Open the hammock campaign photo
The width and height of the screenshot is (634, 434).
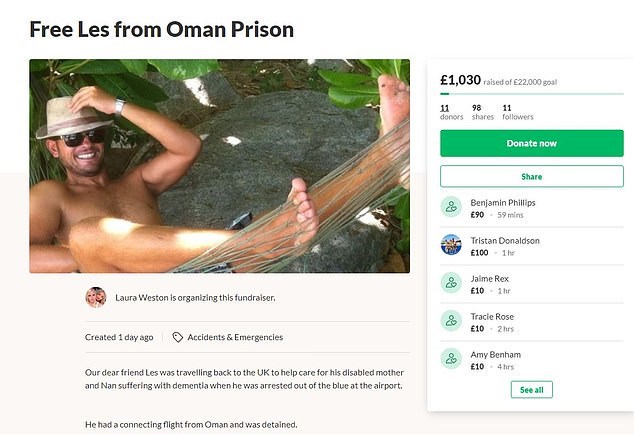tap(219, 166)
